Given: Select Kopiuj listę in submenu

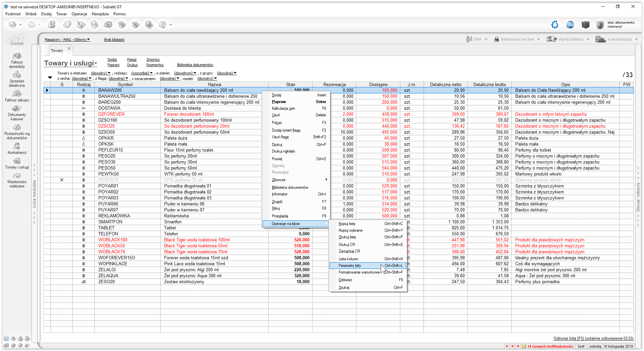Looking at the screenshot, I should click(368, 224).
